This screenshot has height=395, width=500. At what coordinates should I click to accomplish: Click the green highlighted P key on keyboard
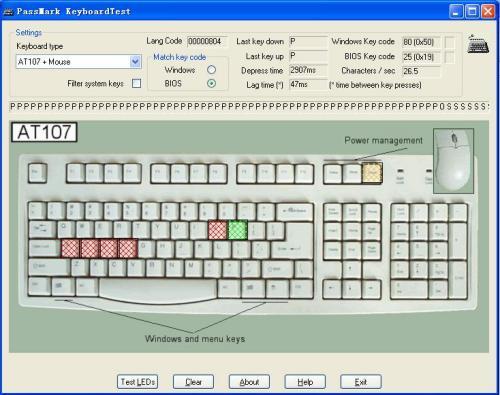[238, 230]
